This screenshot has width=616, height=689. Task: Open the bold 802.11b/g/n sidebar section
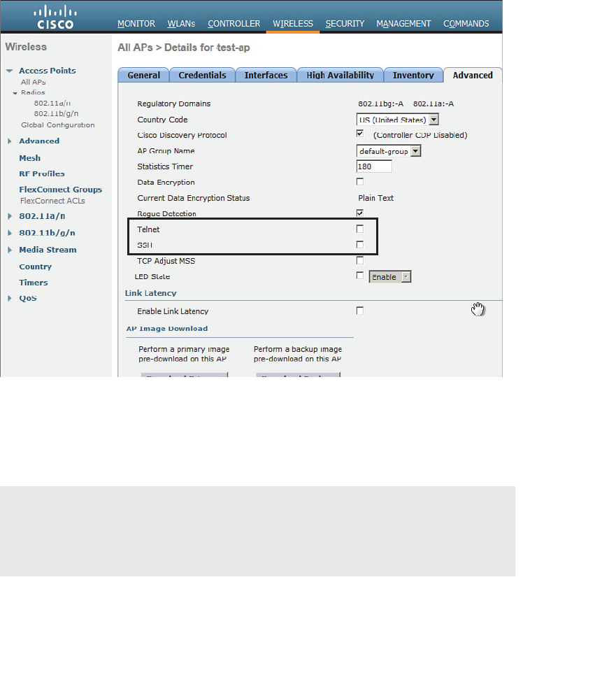pyautogui.click(x=47, y=233)
